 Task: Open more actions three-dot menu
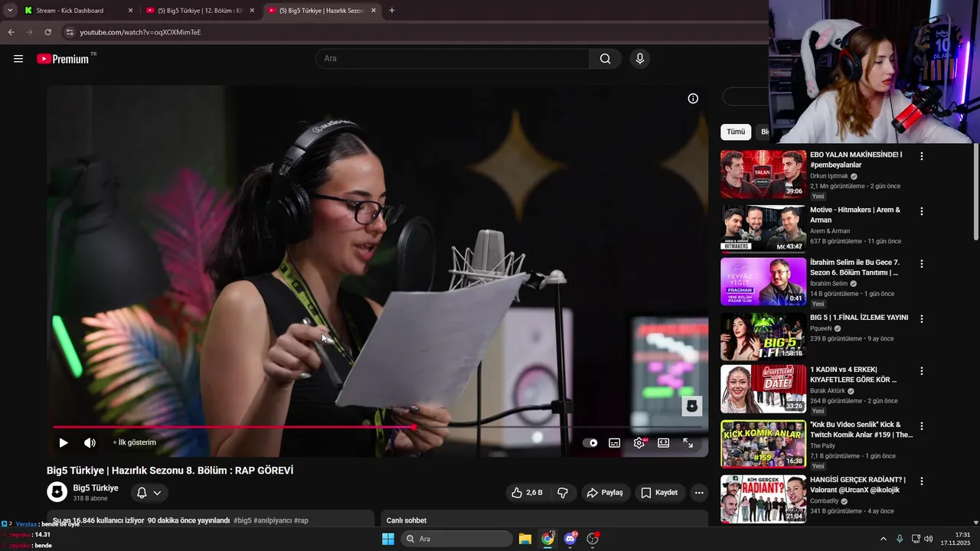[x=699, y=493]
